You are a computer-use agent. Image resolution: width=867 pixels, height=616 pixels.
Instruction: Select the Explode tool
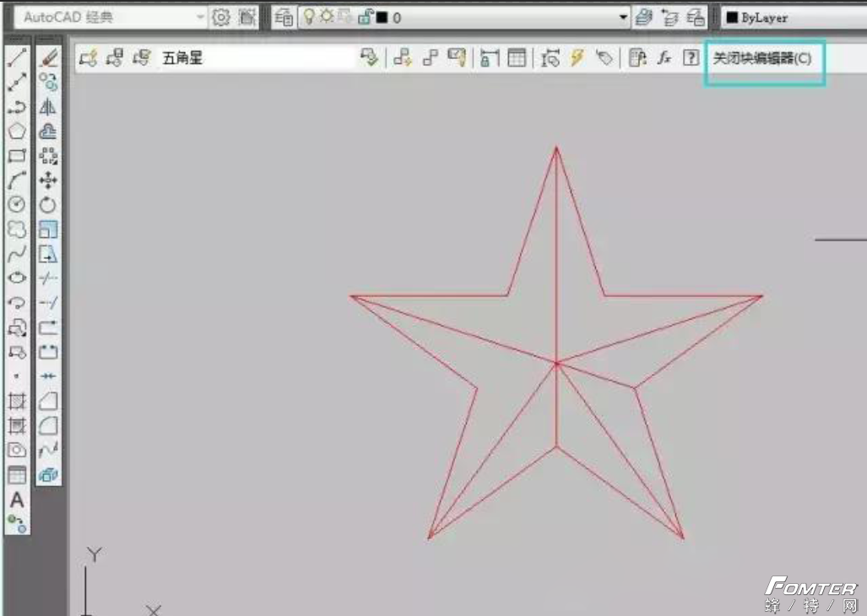click(x=48, y=474)
